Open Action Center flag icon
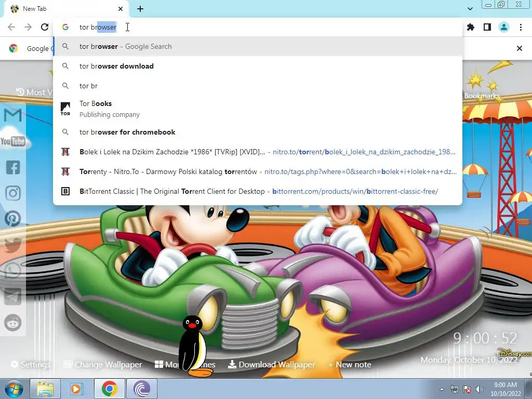 (x=467, y=389)
